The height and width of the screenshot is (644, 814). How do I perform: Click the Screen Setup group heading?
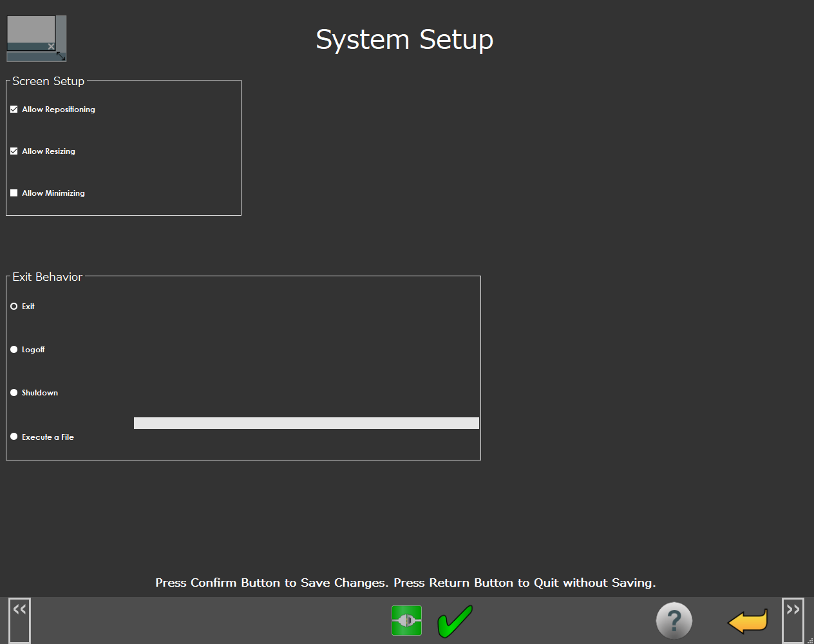click(x=48, y=81)
